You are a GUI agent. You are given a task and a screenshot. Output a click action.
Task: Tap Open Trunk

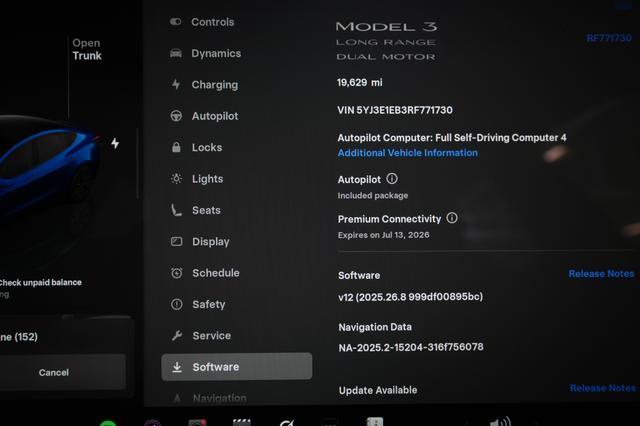pyautogui.click(x=87, y=49)
